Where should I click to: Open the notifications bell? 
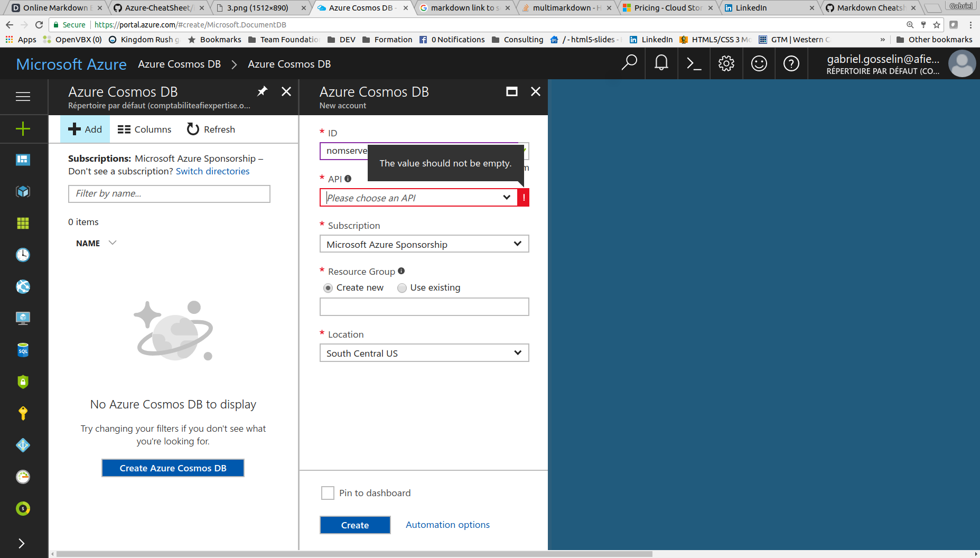661,63
